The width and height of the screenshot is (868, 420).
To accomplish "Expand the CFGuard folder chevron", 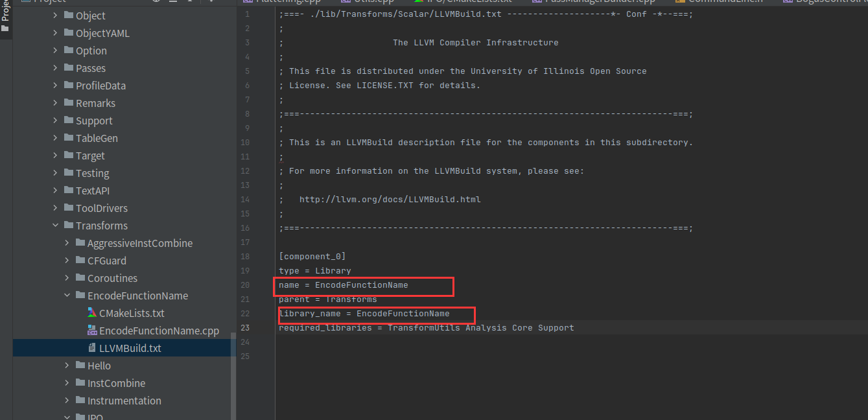I will click(67, 261).
